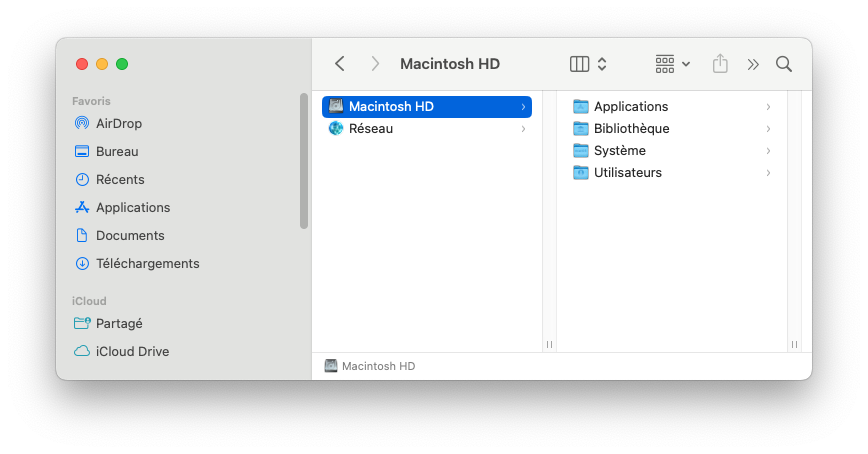
Task: Select Macintosh HD in the first column
Action: (427, 106)
